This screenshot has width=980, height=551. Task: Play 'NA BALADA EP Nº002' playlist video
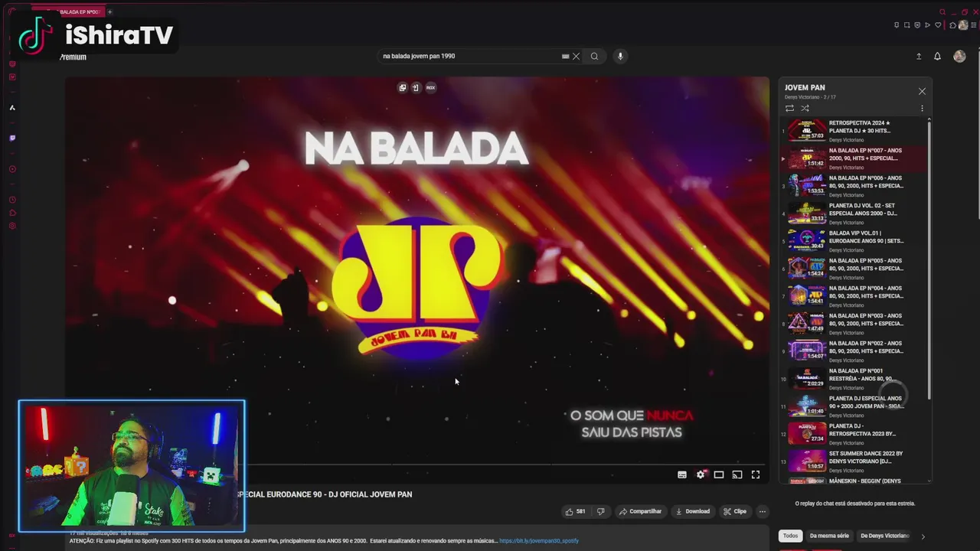click(x=853, y=350)
